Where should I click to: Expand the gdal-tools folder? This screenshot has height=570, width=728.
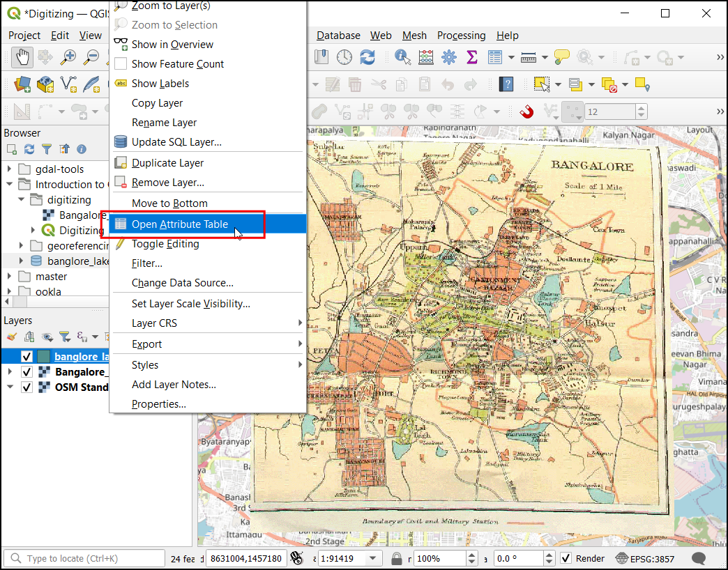click(9, 169)
